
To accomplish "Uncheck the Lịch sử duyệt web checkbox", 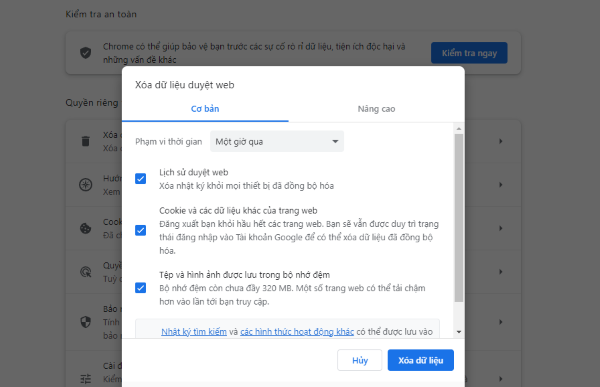I will (x=140, y=179).
